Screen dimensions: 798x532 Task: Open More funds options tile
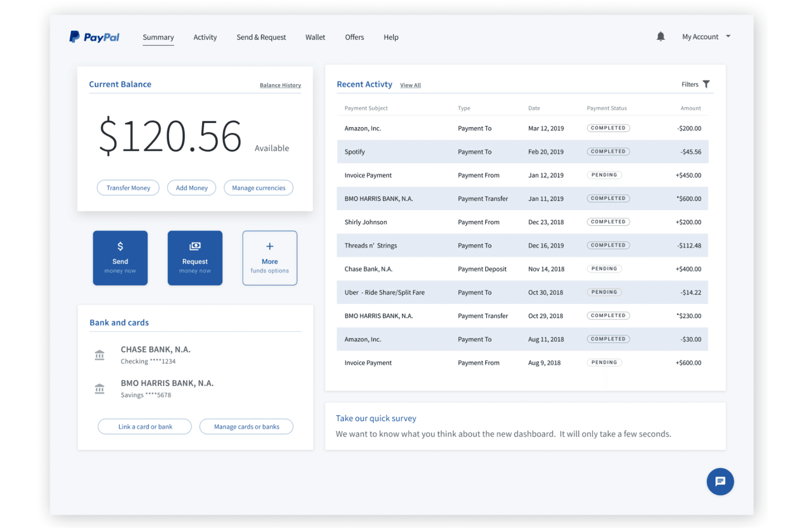(270, 258)
